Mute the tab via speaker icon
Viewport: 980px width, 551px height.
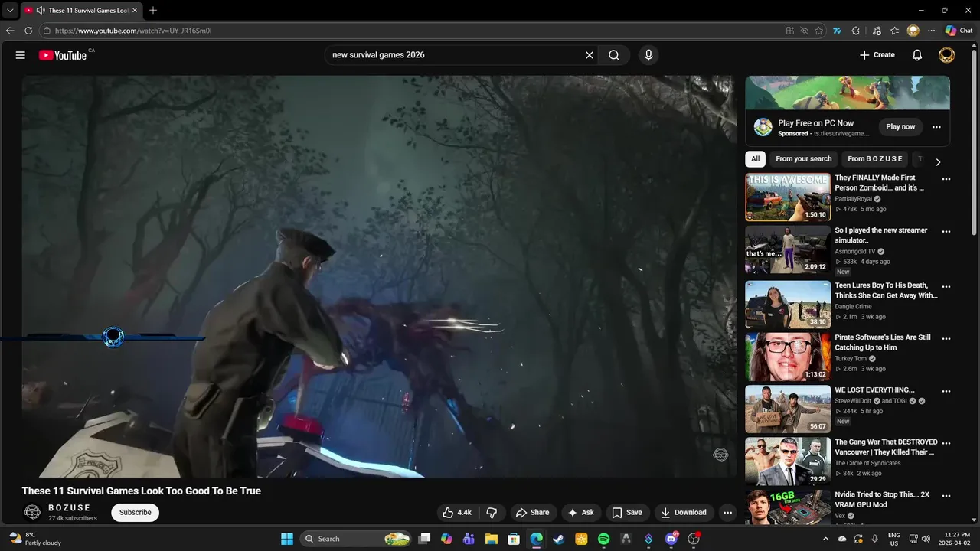pyautogui.click(x=41, y=11)
